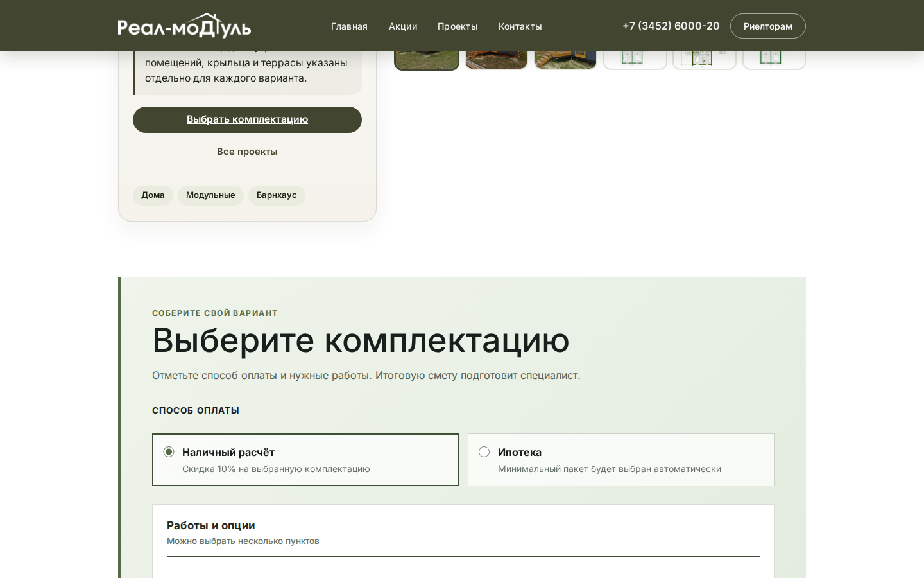Viewport: 924px width, 578px height.
Task: Open thumbnail of yellow house with steps
Action: click(x=565, y=60)
